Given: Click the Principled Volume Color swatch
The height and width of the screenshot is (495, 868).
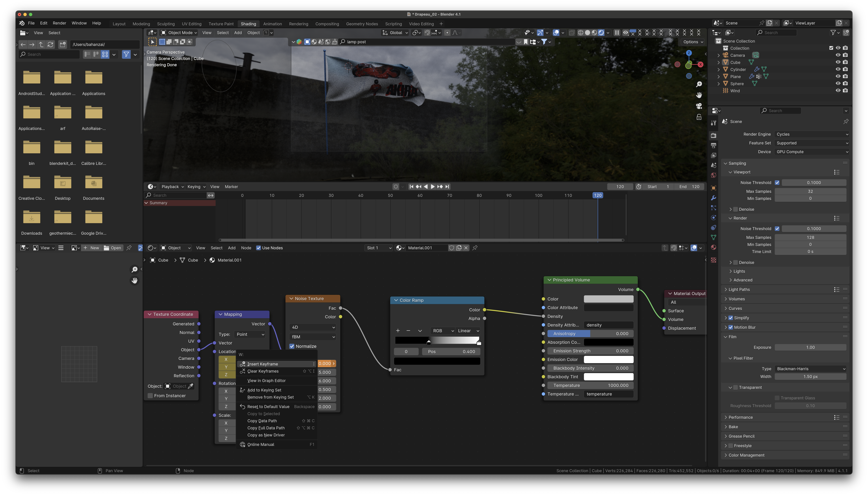Looking at the screenshot, I should (608, 299).
